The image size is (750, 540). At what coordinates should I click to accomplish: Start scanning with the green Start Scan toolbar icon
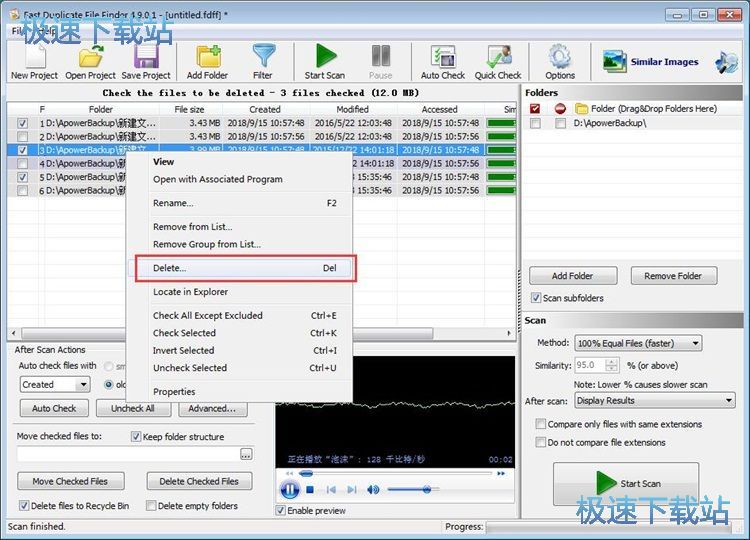click(x=325, y=62)
